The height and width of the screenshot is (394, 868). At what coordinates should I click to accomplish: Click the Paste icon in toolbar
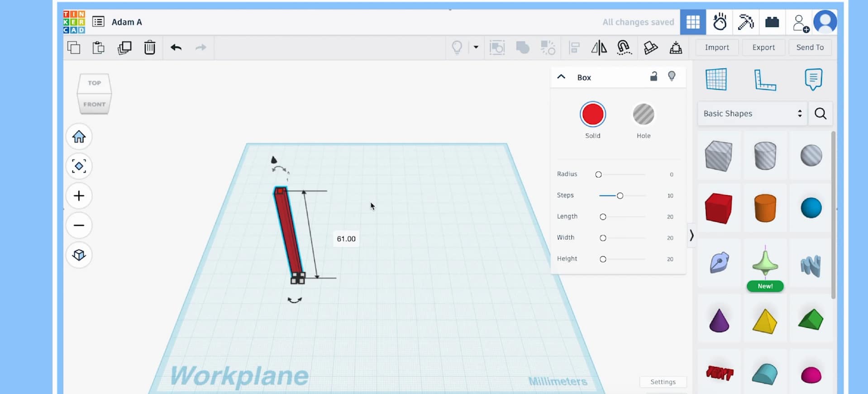[98, 48]
